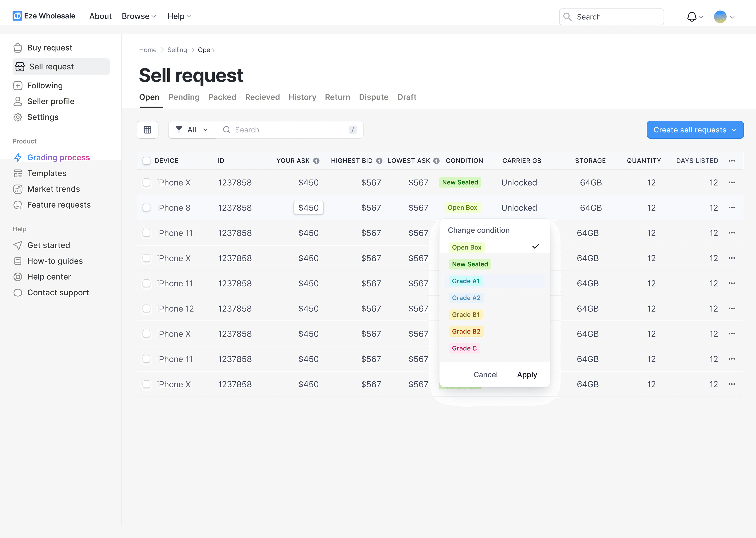Select Grade A1 condition option
This screenshot has height=538, width=756.
pos(466,281)
